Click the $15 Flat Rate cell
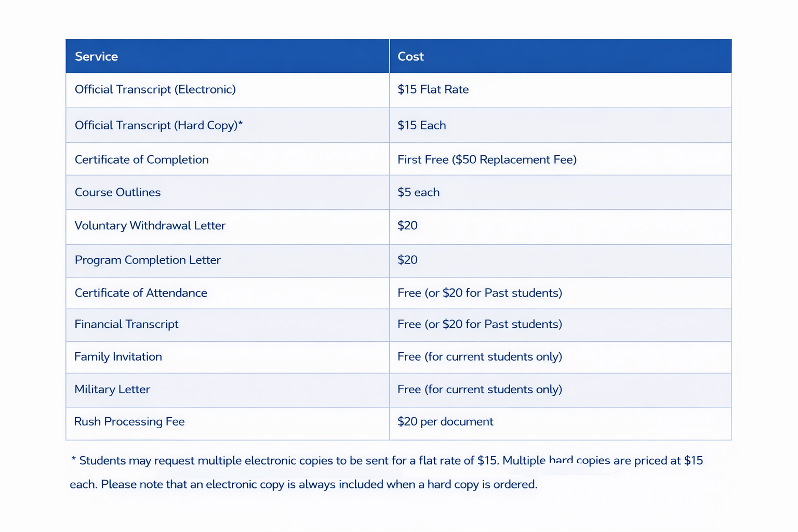 (x=433, y=89)
